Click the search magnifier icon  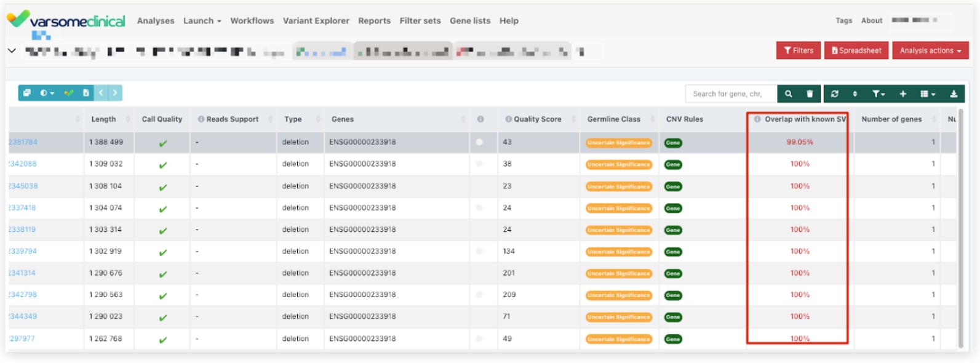click(788, 94)
